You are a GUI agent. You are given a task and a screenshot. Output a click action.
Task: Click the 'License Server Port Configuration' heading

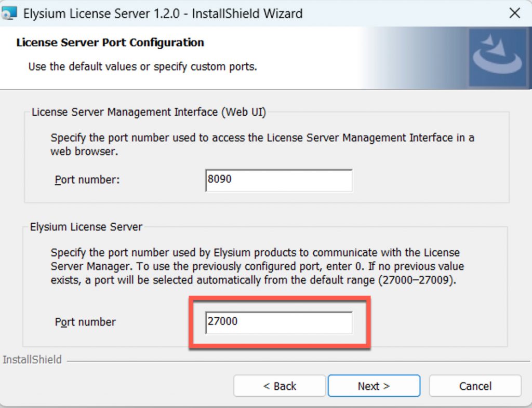click(x=110, y=43)
